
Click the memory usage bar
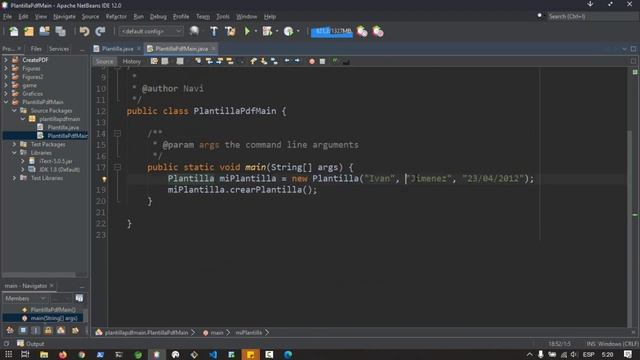(x=332, y=31)
